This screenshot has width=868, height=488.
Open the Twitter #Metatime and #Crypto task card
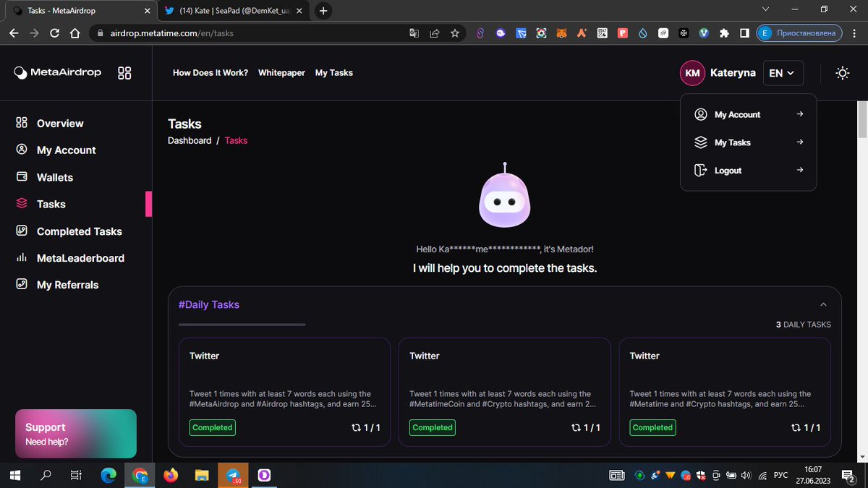(x=725, y=391)
